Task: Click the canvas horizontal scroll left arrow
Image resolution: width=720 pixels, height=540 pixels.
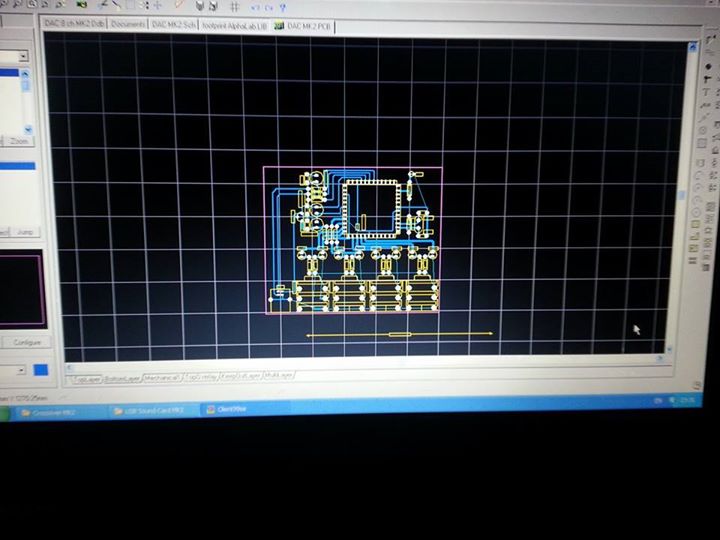Action: click(69, 367)
